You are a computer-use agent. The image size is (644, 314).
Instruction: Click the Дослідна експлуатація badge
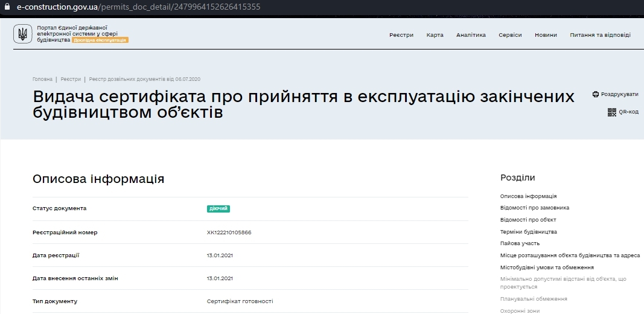100,40
